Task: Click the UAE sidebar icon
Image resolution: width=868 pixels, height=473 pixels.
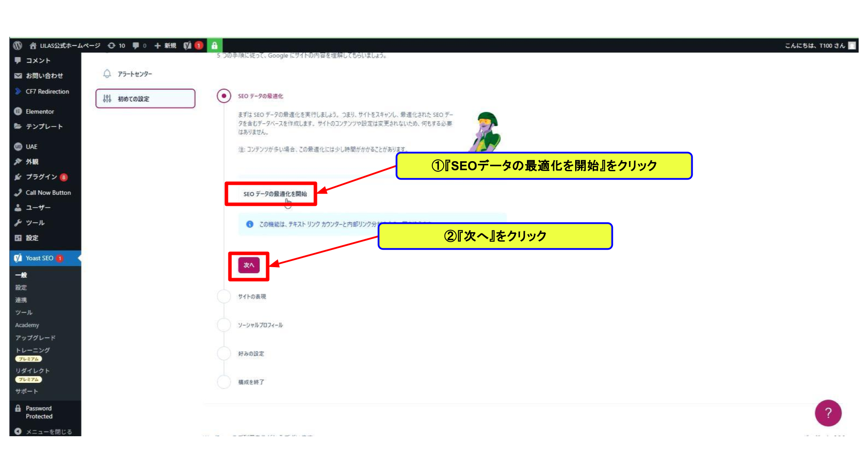Action: coord(18,146)
